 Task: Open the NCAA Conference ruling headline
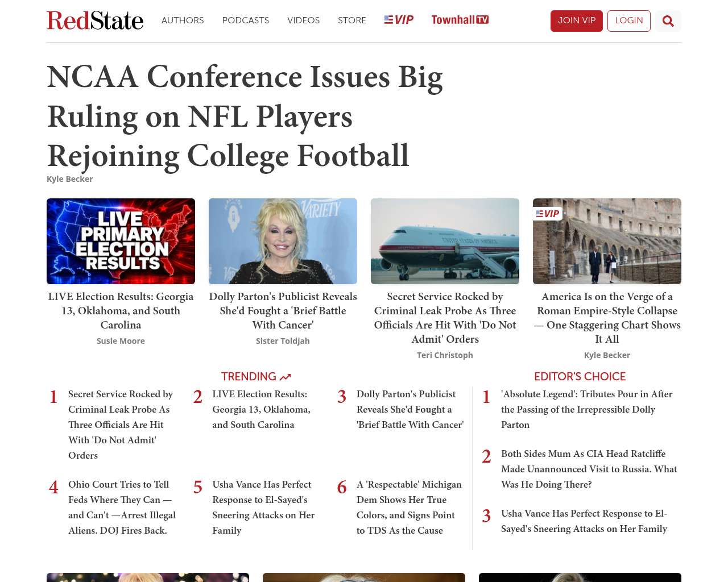coord(245,116)
